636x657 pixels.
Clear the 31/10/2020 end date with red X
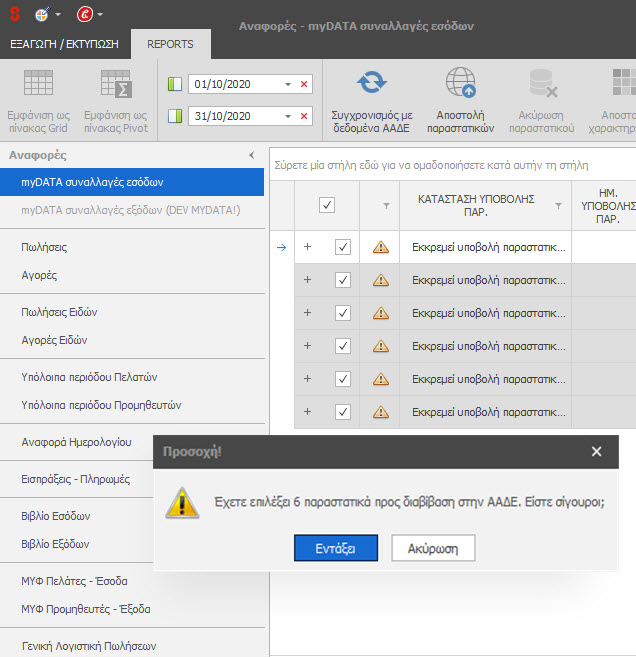[x=304, y=116]
